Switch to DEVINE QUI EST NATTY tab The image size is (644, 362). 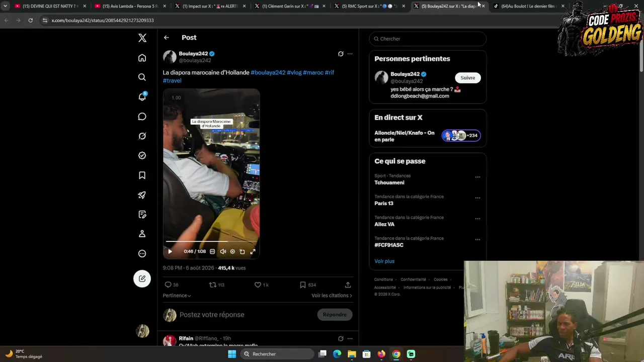[x=50, y=6]
